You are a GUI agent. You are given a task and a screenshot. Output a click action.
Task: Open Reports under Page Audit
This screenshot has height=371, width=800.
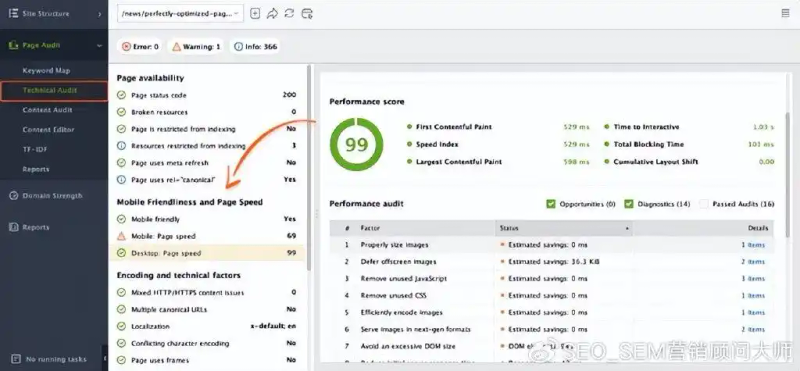(36, 169)
